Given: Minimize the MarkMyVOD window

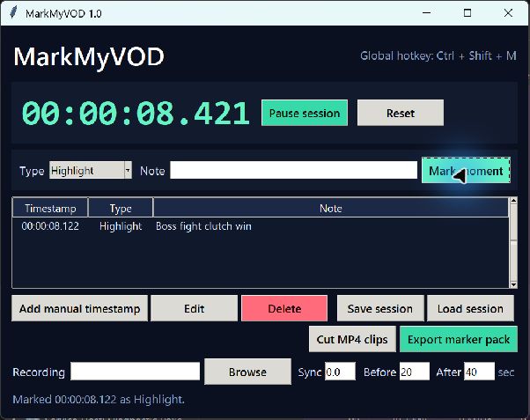Looking at the screenshot, I should 427,13.
